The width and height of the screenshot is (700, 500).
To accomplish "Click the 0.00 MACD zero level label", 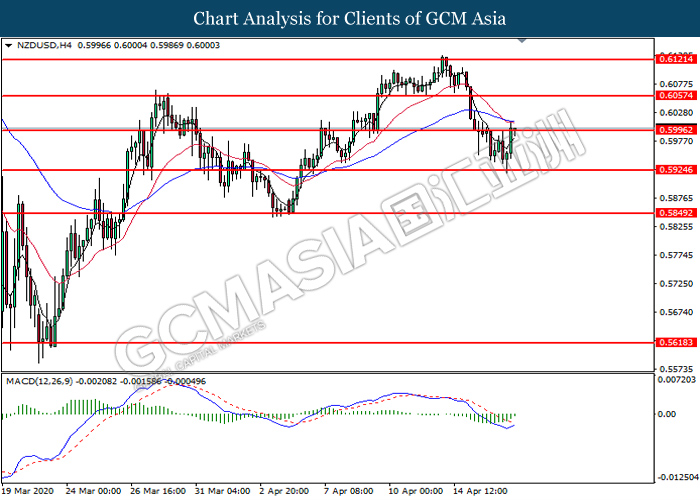I will 667,414.
